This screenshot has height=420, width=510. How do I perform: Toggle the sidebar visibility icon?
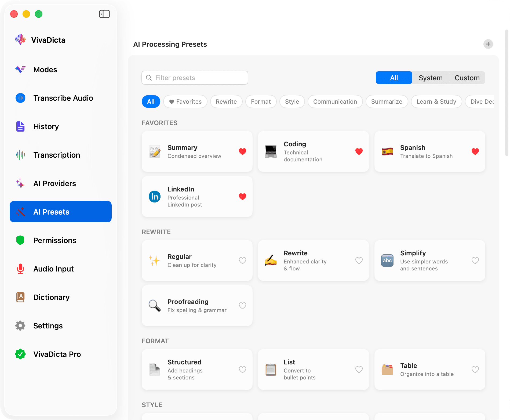click(104, 14)
